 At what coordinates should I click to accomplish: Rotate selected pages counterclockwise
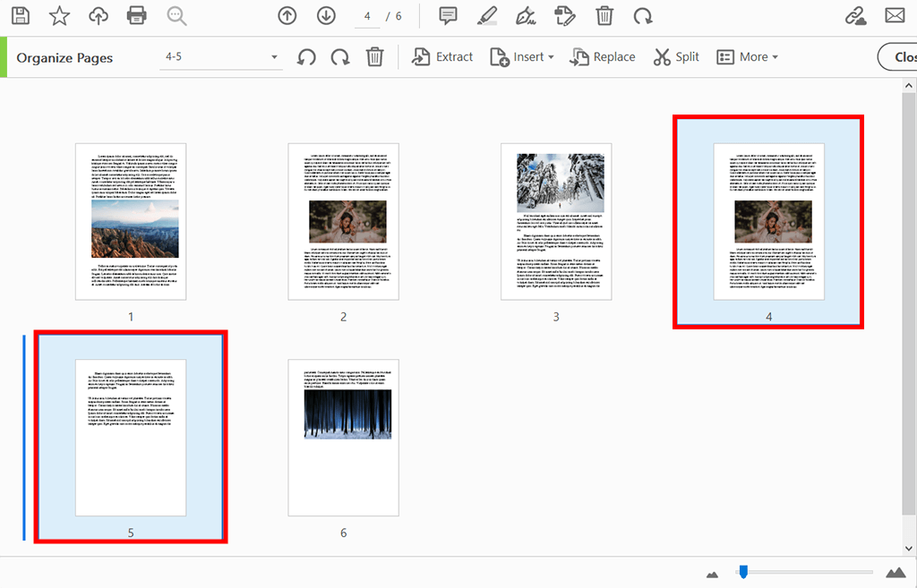tap(306, 57)
